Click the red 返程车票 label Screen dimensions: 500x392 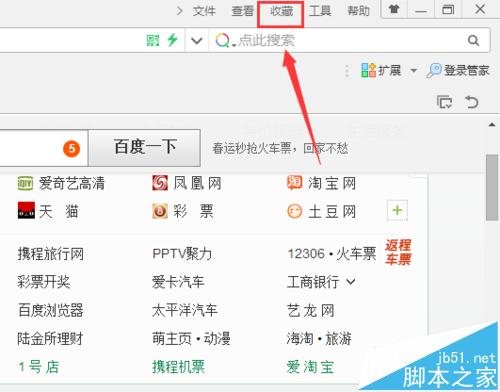pyautogui.click(x=398, y=252)
